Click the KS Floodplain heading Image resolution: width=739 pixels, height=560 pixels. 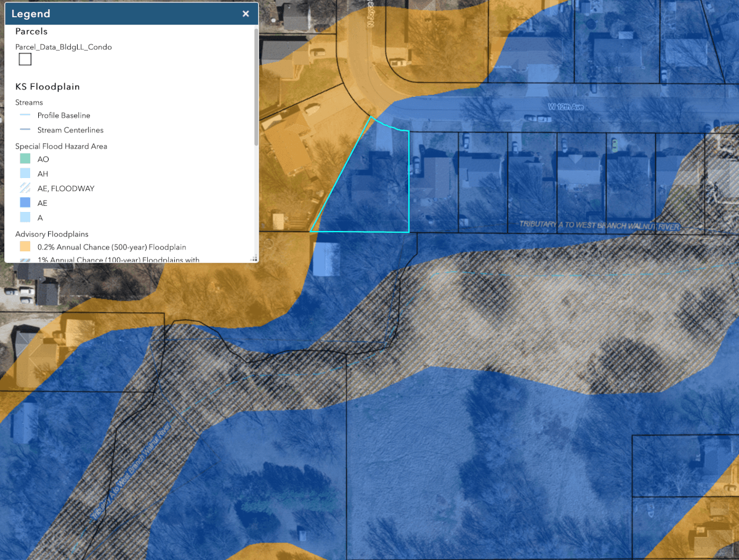click(47, 87)
